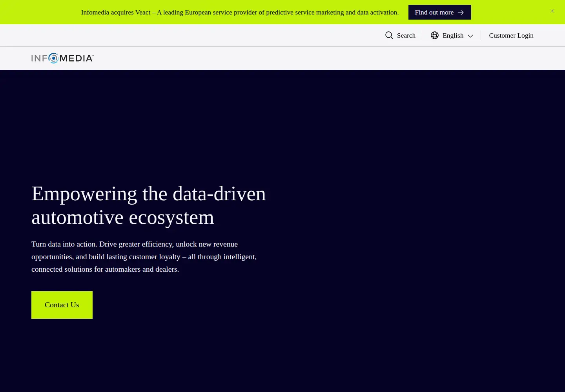Click the Contact Us button

pos(62,305)
